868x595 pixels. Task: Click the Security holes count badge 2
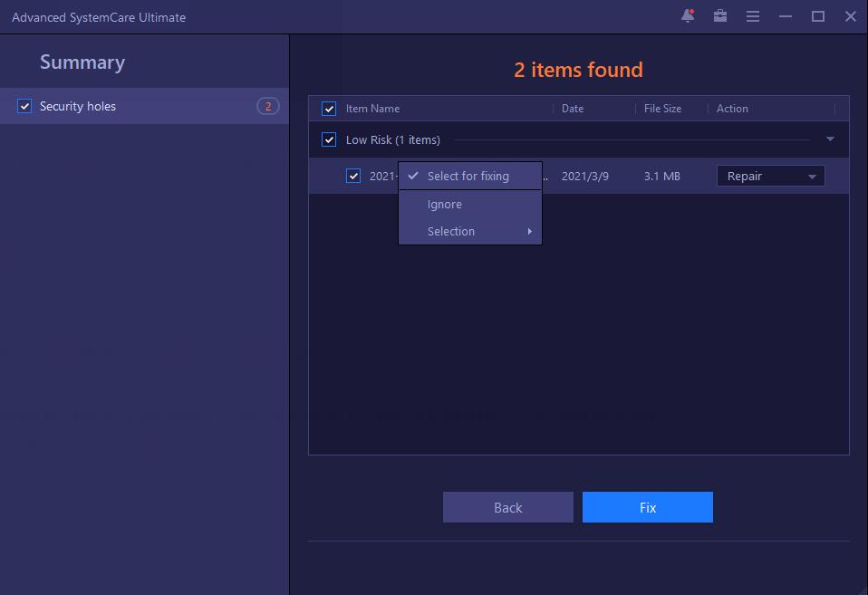pos(268,106)
